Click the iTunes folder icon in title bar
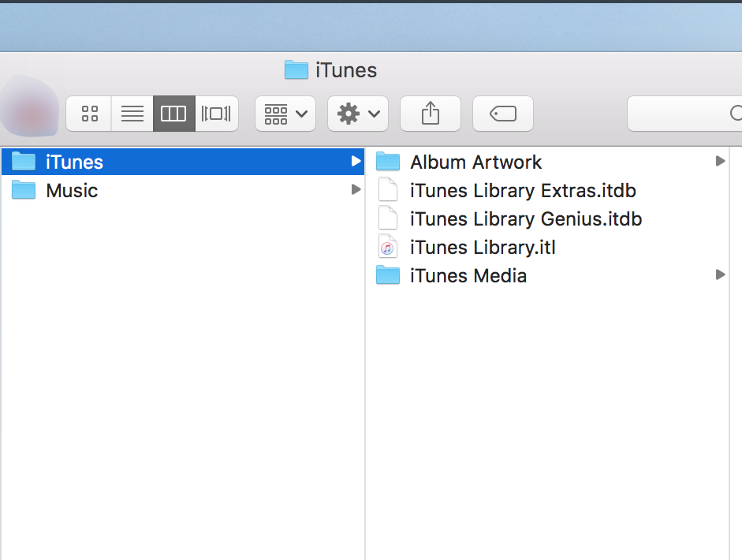This screenshot has height=560, width=742. click(296, 69)
